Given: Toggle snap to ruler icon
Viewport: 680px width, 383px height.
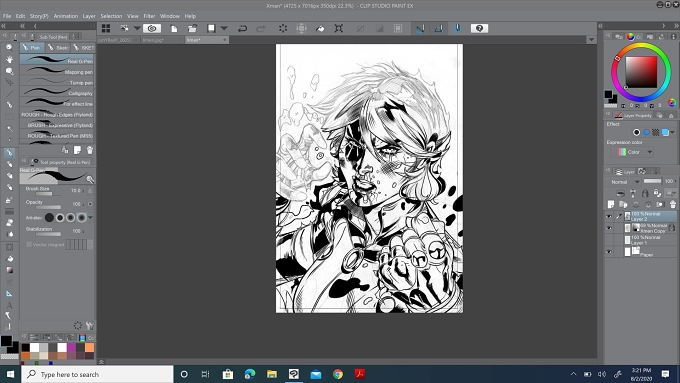Looking at the screenshot, I should 420,28.
